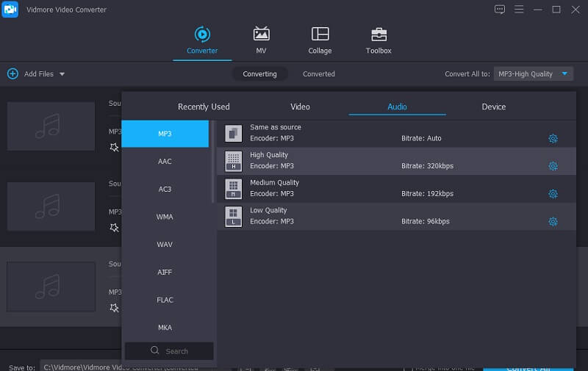Open the Recently Used tab
588x371 pixels.
(204, 107)
